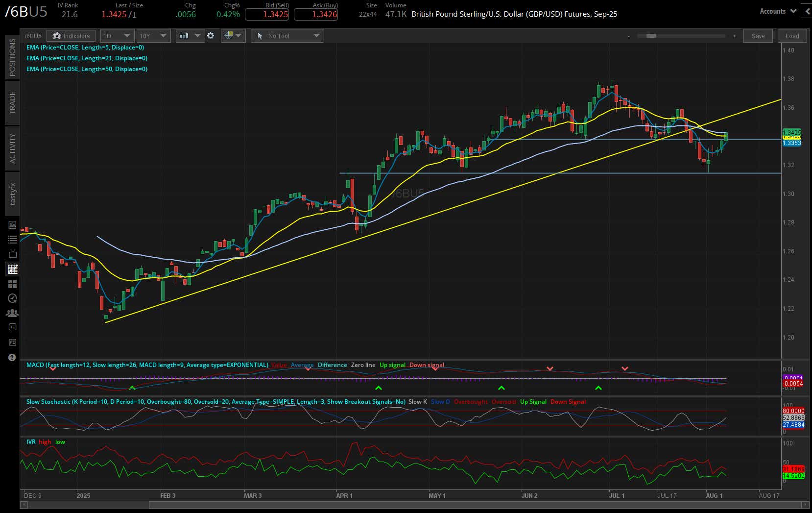Open the POSITIONS side tab
812x513 pixels.
click(x=12, y=57)
